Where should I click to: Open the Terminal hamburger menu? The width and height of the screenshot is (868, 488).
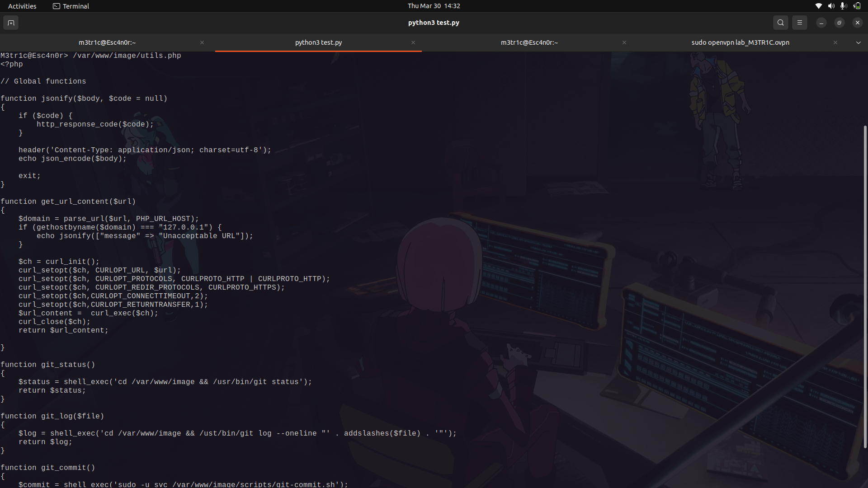tap(800, 23)
